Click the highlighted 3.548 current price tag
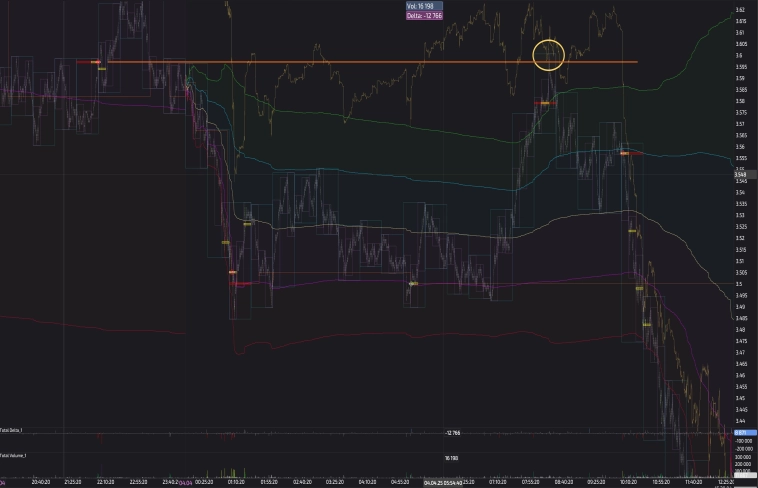758x488 pixels. coord(741,175)
